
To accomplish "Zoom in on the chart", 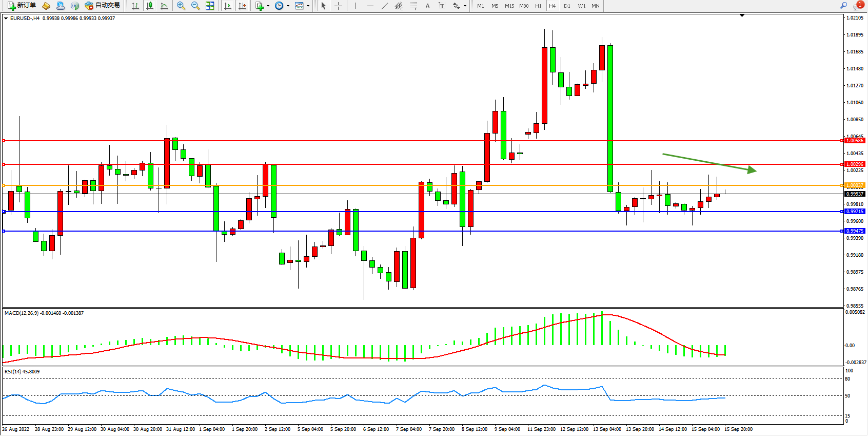I will 181,6.
